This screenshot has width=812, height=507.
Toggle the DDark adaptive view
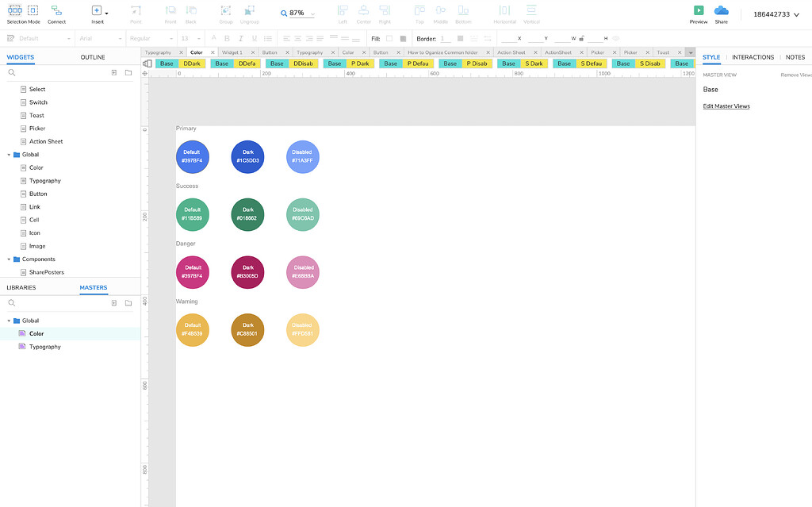191,63
